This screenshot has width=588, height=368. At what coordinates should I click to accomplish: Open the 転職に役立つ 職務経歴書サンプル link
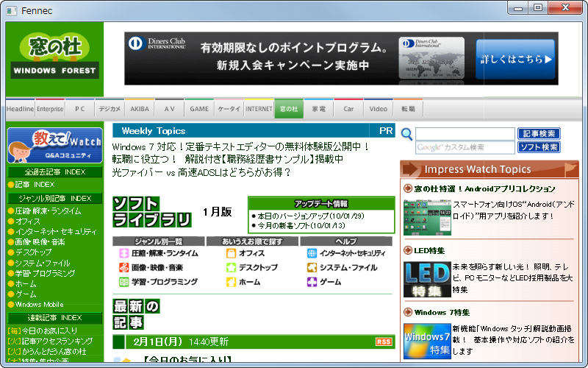point(228,159)
